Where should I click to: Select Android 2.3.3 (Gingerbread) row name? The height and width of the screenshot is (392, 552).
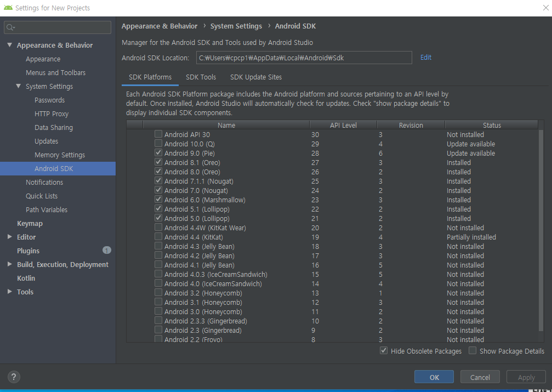coord(206,321)
